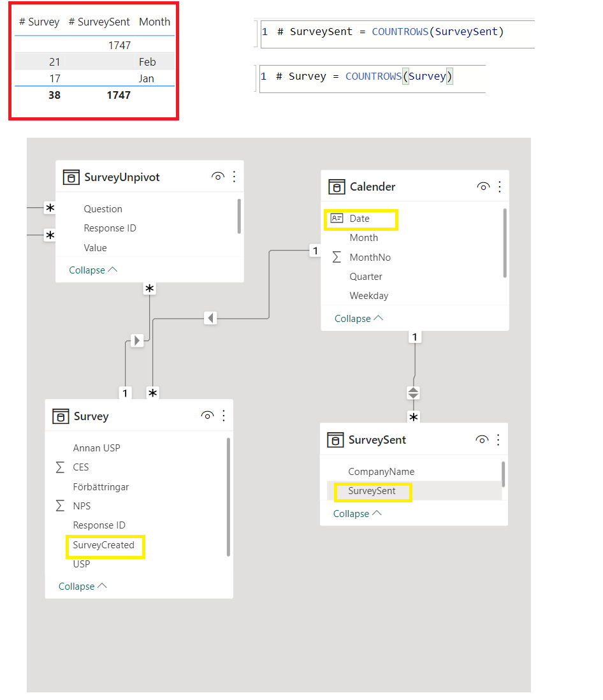603x700 pixels.
Task: Open more options for Calender table
Action: (x=500, y=187)
